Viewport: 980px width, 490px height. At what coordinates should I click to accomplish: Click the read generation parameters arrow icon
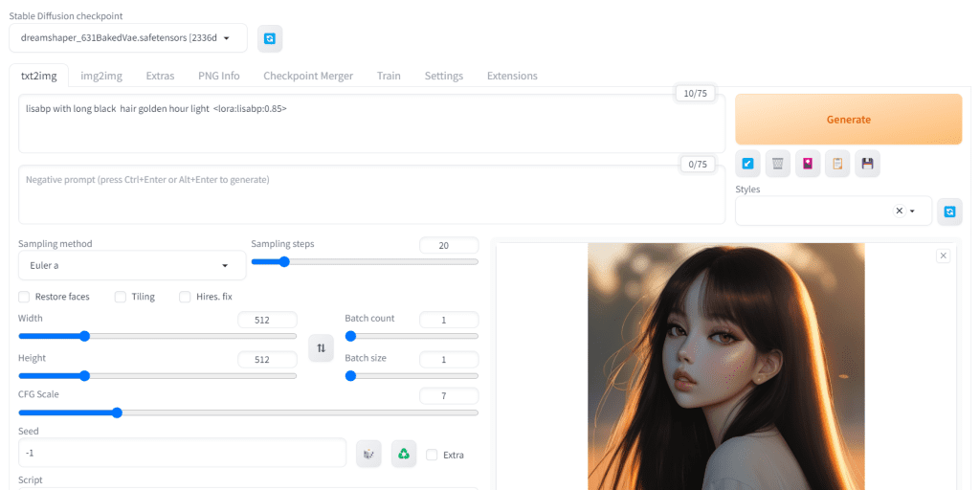click(748, 164)
